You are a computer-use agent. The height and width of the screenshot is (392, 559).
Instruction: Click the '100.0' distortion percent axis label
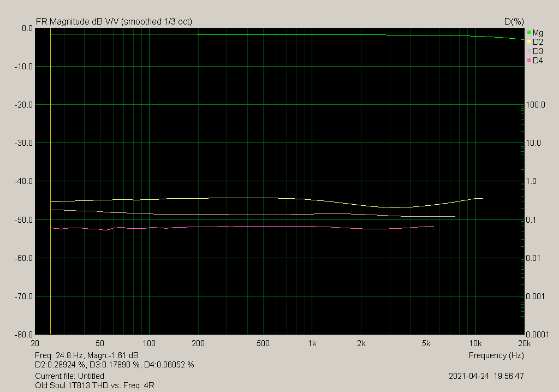[x=536, y=105]
